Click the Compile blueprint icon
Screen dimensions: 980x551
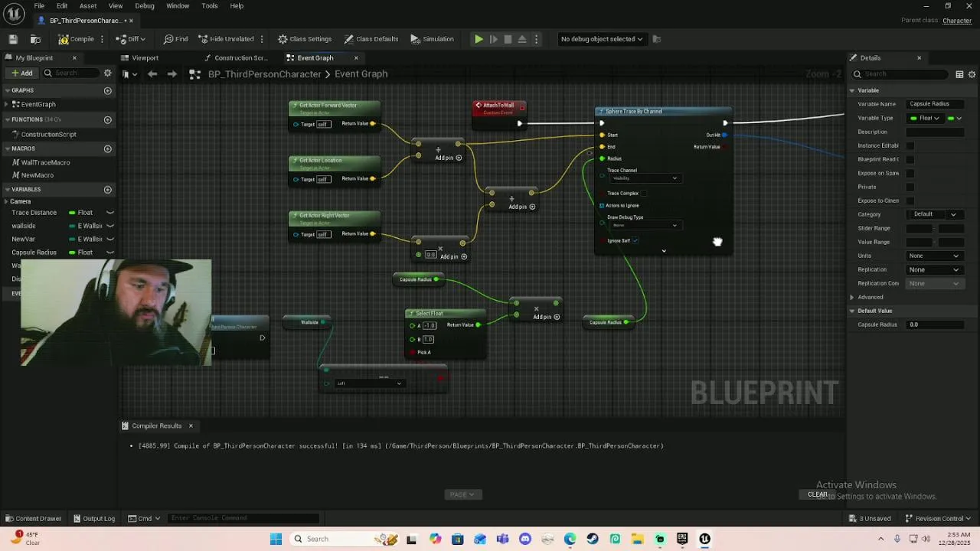click(x=76, y=39)
